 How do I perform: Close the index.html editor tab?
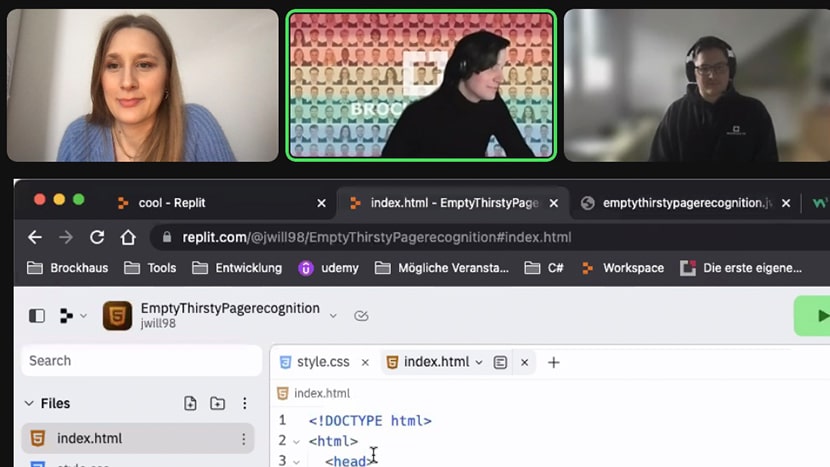coord(525,362)
